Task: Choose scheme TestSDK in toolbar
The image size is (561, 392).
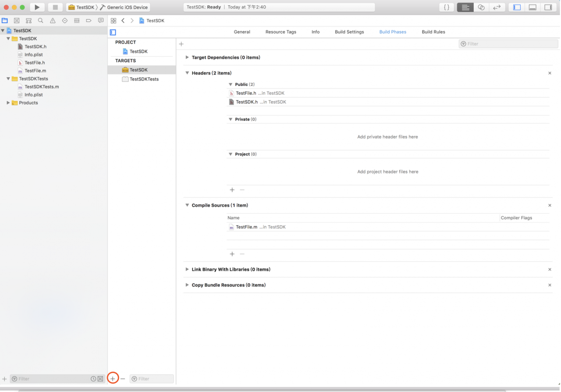Action: pos(82,7)
